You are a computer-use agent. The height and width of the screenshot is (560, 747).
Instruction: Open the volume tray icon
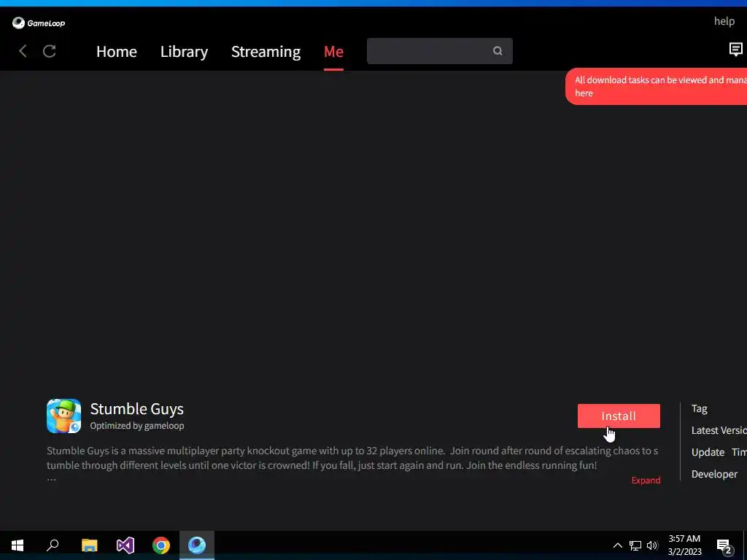click(x=652, y=545)
